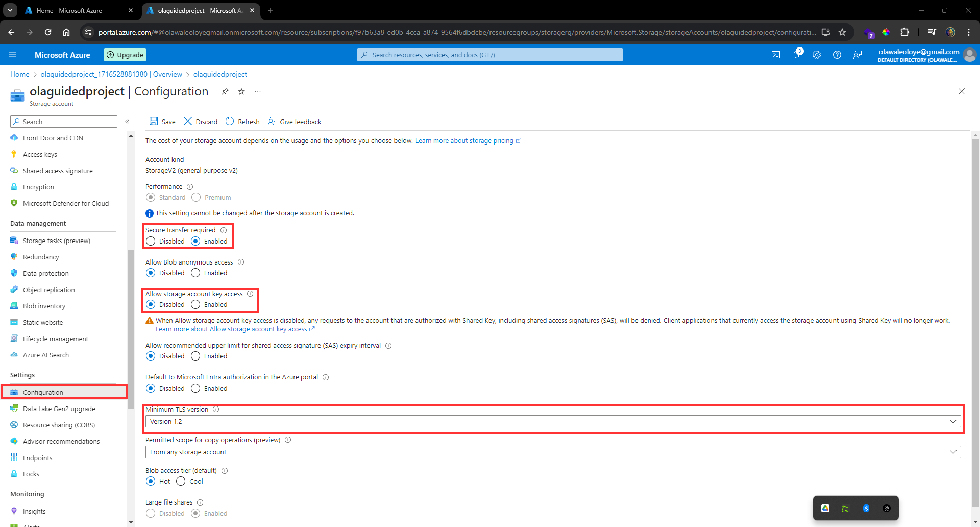This screenshot has width=980, height=527.
Task: Open Learn more about Allow storage account key access
Action: [235, 329]
